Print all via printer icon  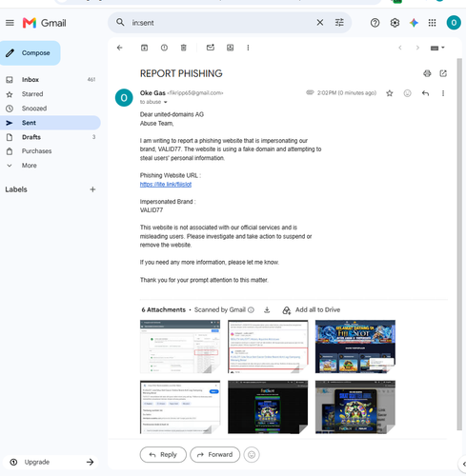(427, 73)
